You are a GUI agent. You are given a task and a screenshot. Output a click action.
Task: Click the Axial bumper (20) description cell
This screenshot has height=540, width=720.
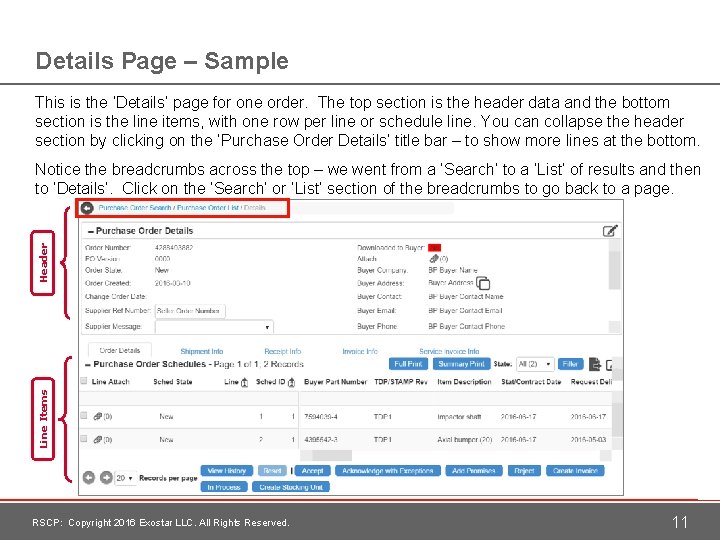pos(465,440)
